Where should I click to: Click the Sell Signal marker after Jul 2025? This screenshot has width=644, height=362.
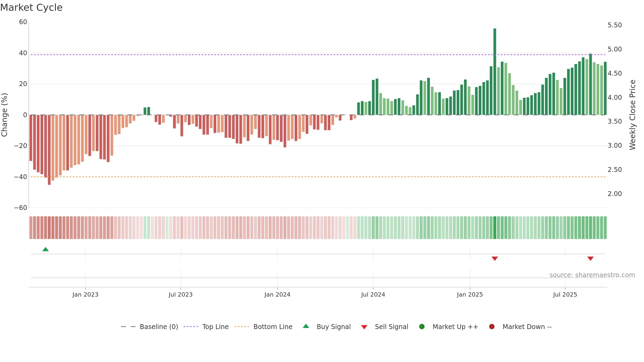tap(590, 258)
